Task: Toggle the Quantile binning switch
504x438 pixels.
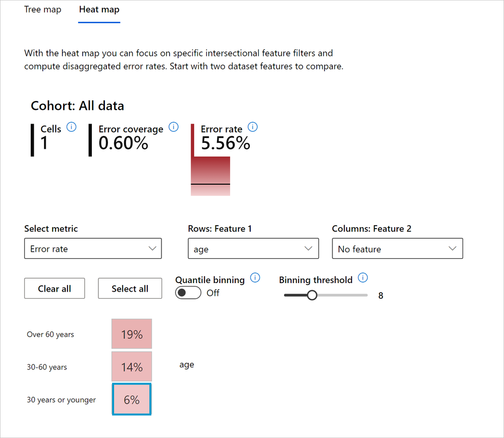Action: [x=188, y=293]
